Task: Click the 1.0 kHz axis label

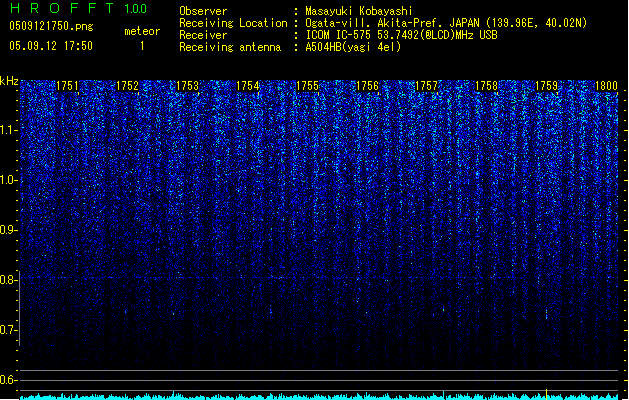Action: point(8,180)
